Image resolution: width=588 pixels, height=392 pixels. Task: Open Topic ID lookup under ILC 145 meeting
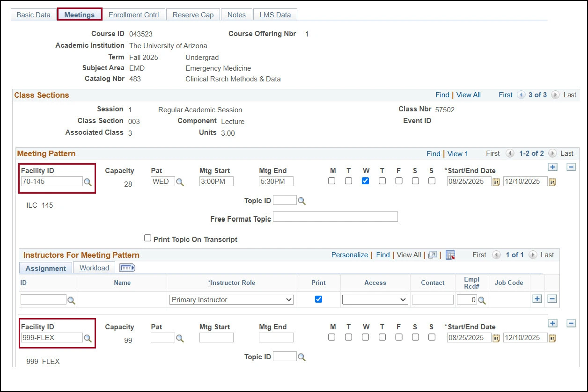click(x=302, y=201)
